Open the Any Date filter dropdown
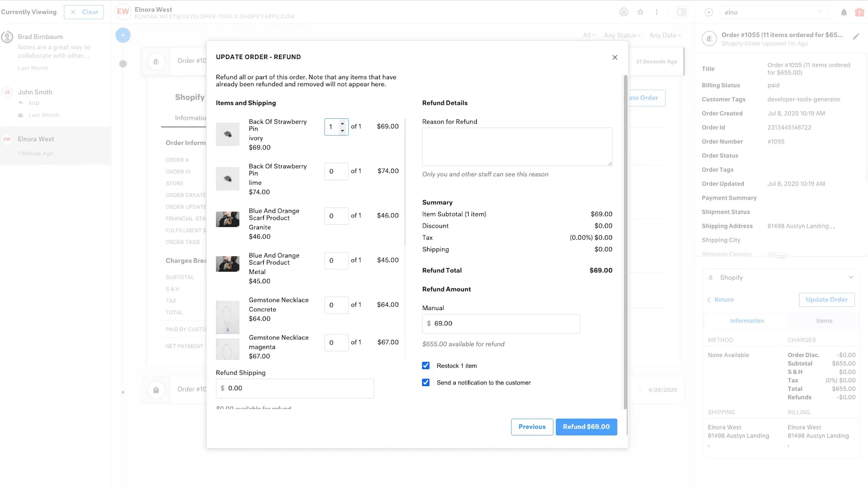The height and width of the screenshot is (488, 868). pos(665,35)
